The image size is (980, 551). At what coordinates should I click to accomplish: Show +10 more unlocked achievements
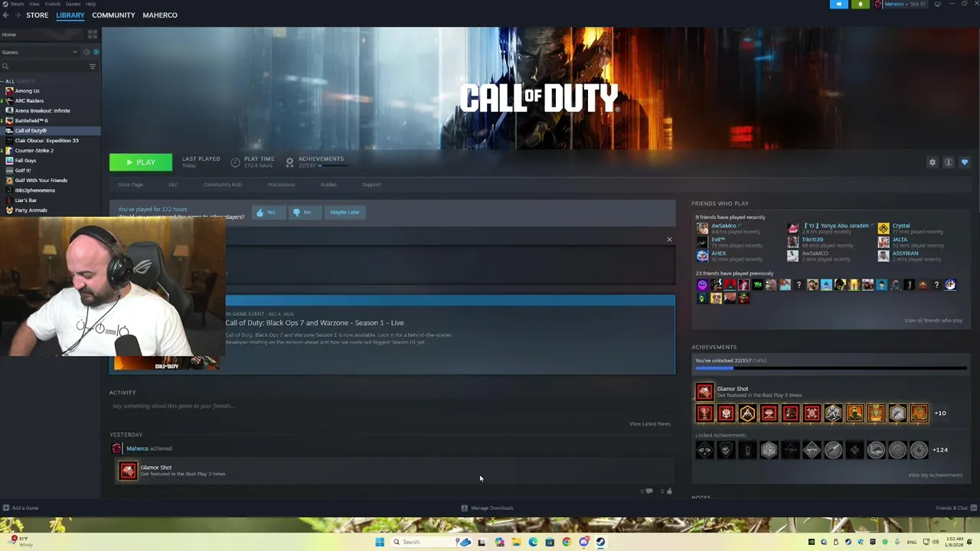(x=940, y=413)
